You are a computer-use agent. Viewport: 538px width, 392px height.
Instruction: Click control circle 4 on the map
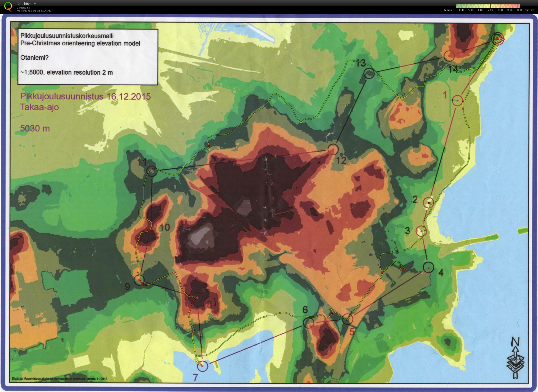click(428, 267)
